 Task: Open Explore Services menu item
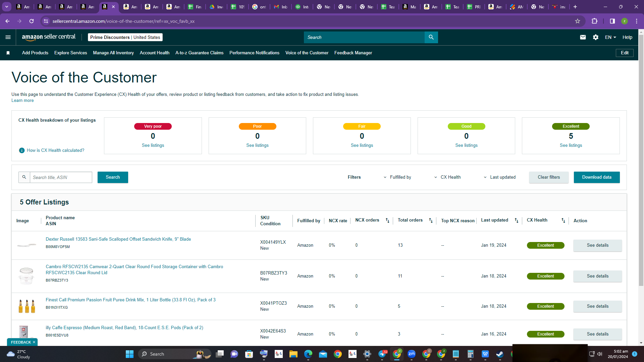click(x=71, y=53)
